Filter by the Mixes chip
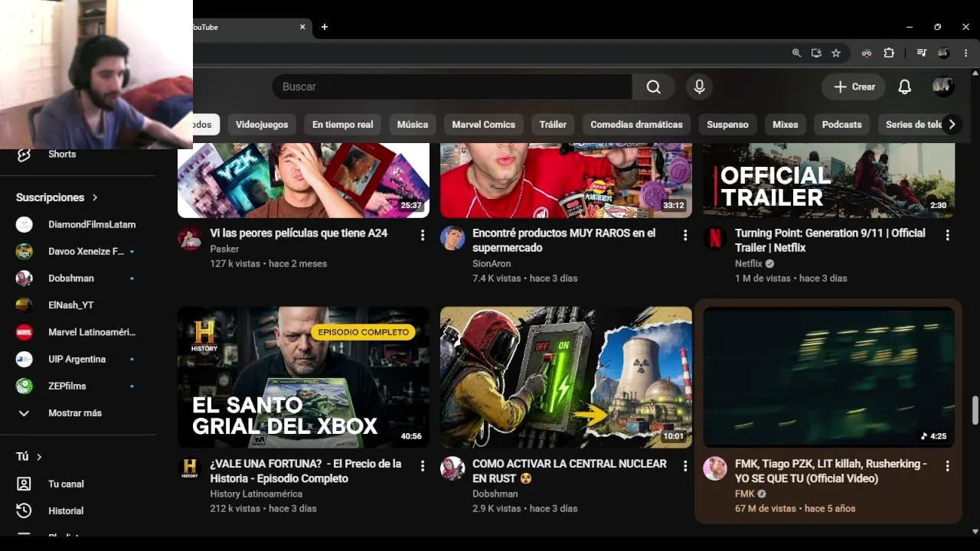 point(786,124)
